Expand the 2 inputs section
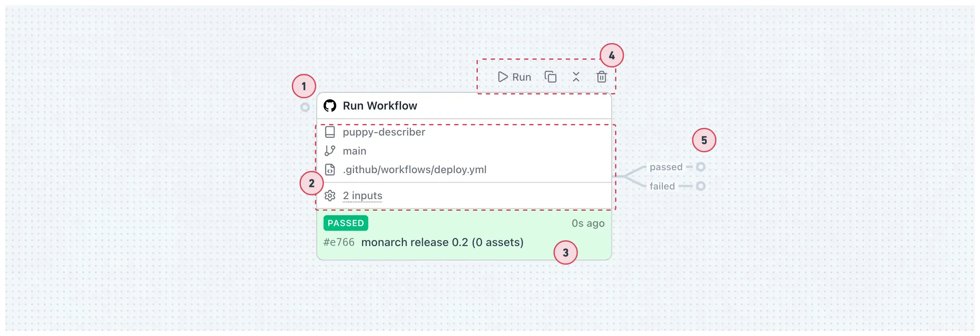 [362, 195]
